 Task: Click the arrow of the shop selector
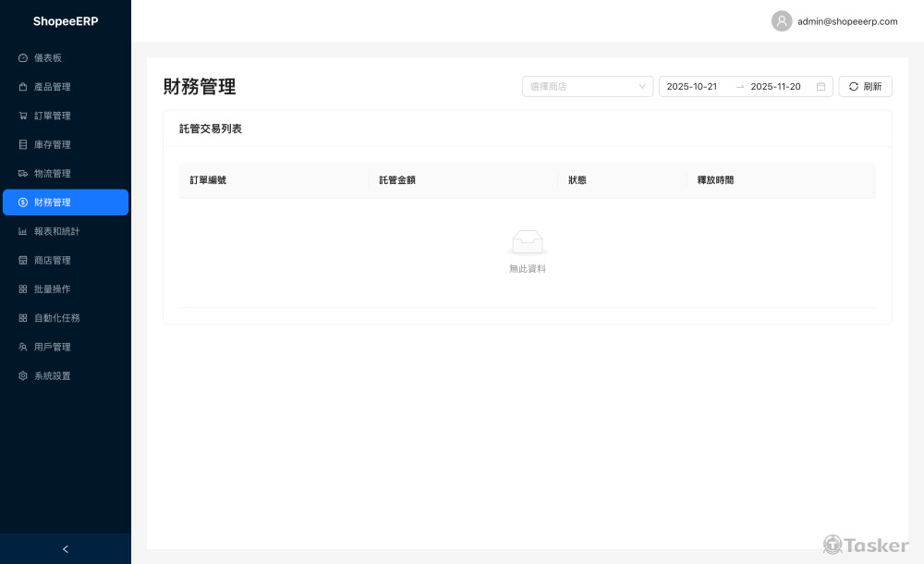[x=643, y=87]
